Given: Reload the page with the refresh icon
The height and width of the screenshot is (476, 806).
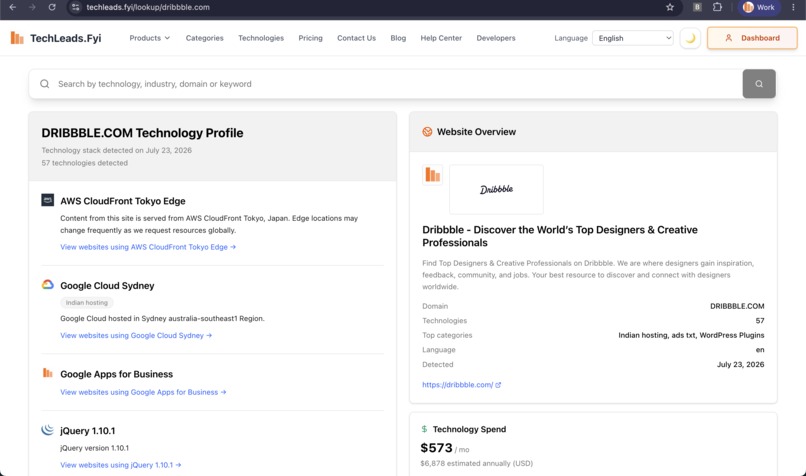Looking at the screenshot, I should coord(52,7).
